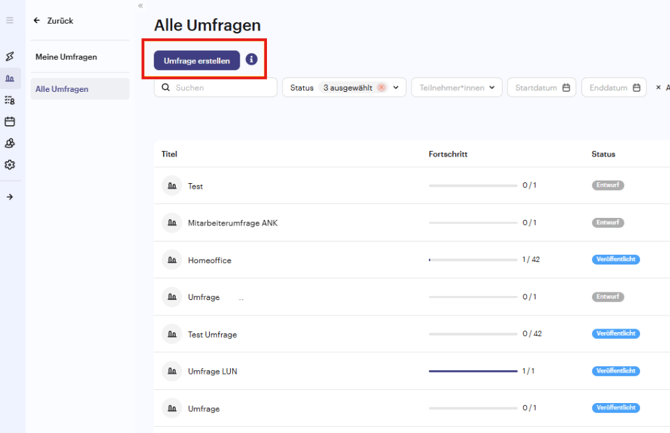
Task: Expand the sidebar with the right arrow icon
Action: [x=10, y=197]
